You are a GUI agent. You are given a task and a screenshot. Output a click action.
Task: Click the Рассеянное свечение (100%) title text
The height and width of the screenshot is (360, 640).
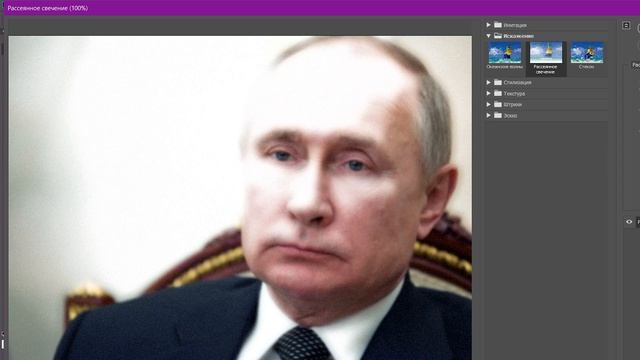click(48, 8)
